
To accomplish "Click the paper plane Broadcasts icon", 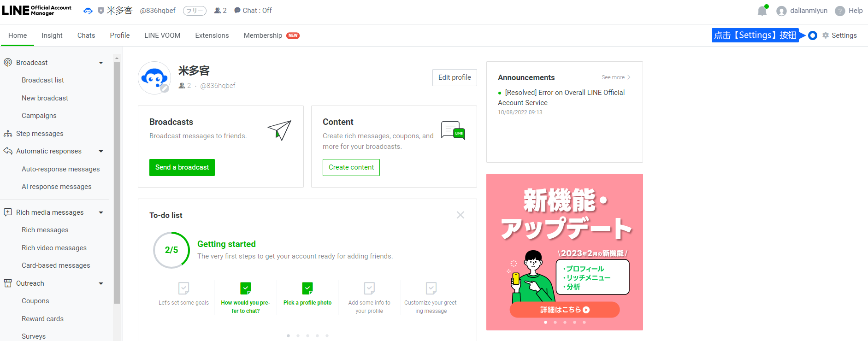I will click(279, 130).
